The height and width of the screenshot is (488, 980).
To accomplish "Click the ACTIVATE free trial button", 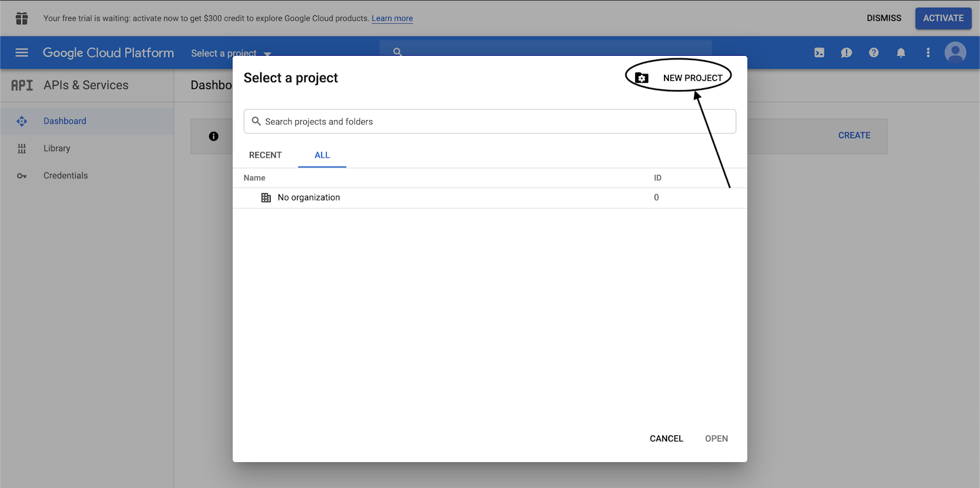I will point(943,18).
